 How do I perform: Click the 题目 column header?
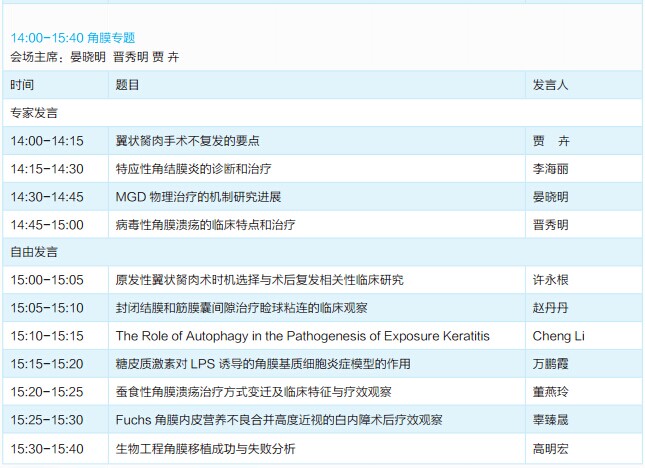click(127, 85)
